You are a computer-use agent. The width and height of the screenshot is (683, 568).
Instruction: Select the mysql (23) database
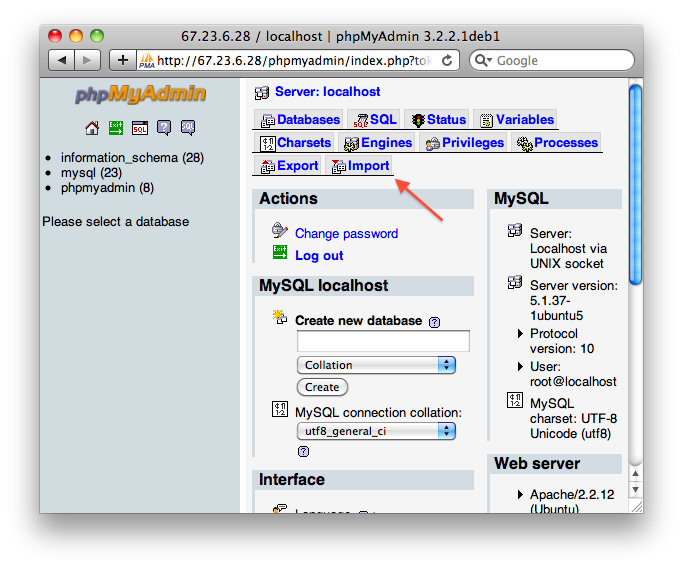coord(91,172)
